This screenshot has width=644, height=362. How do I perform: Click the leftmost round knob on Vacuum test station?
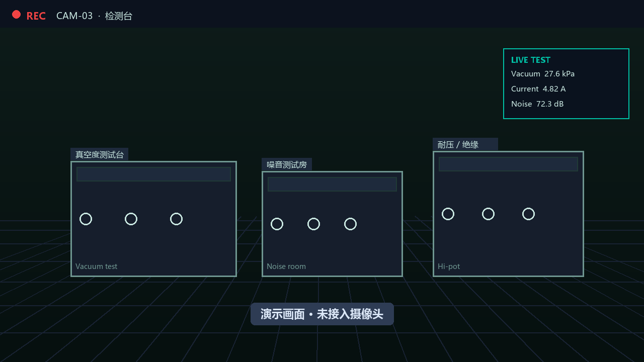point(86,219)
